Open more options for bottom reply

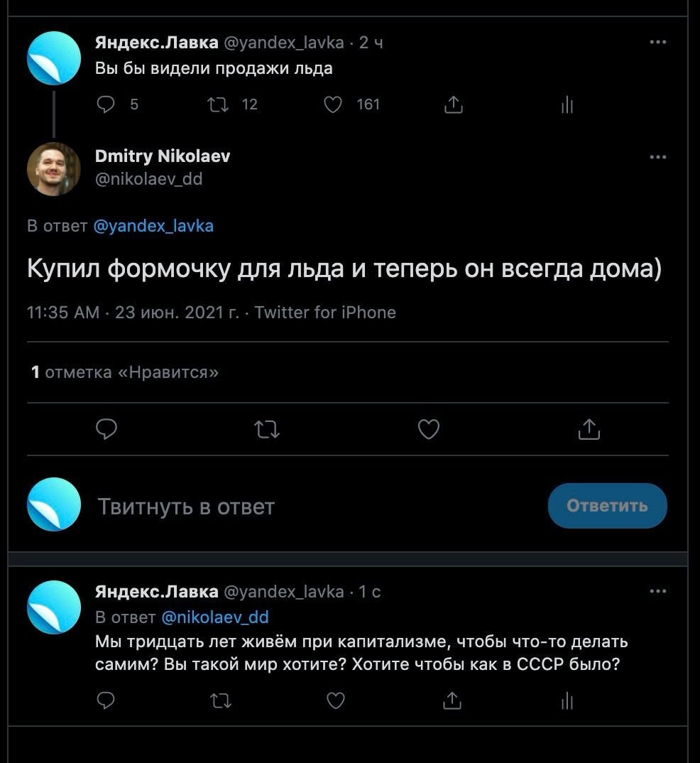coord(657,591)
